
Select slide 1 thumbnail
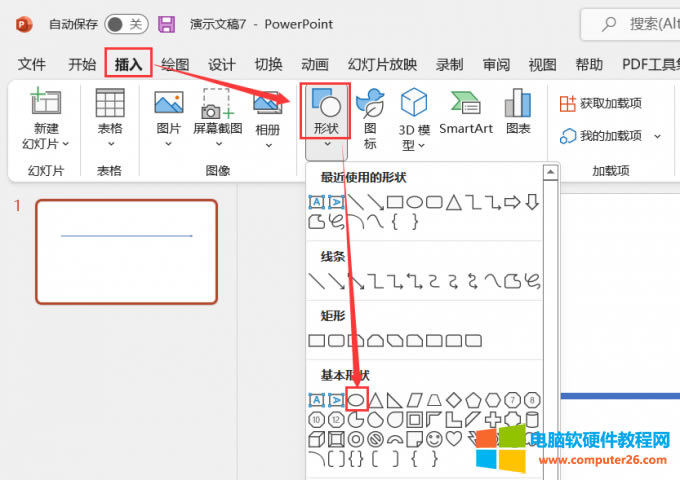tap(127, 251)
